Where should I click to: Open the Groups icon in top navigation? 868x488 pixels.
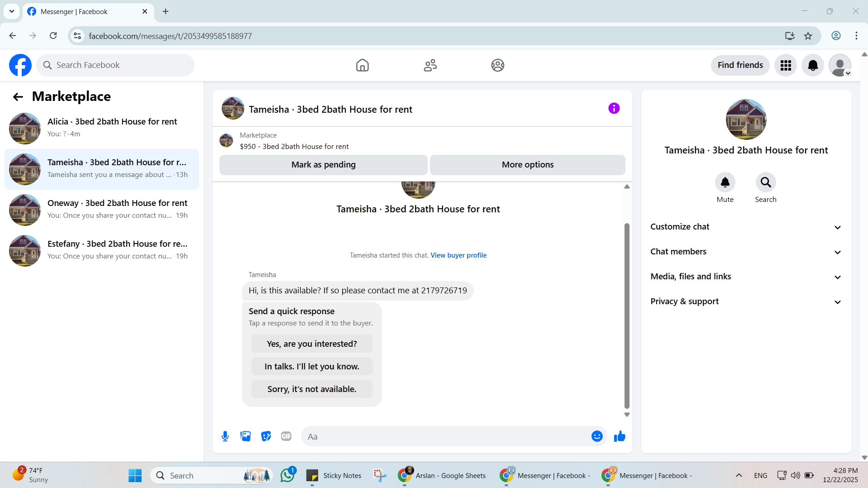click(498, 65)
